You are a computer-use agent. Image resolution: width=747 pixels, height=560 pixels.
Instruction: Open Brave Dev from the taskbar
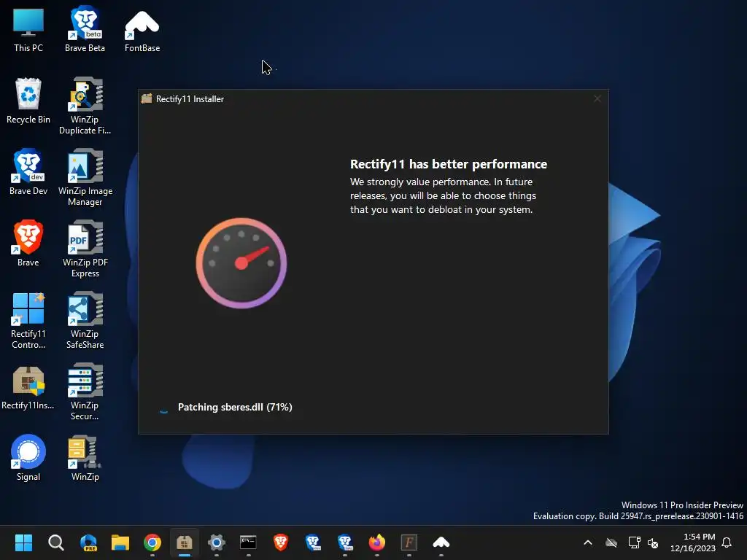click(313, 542)
